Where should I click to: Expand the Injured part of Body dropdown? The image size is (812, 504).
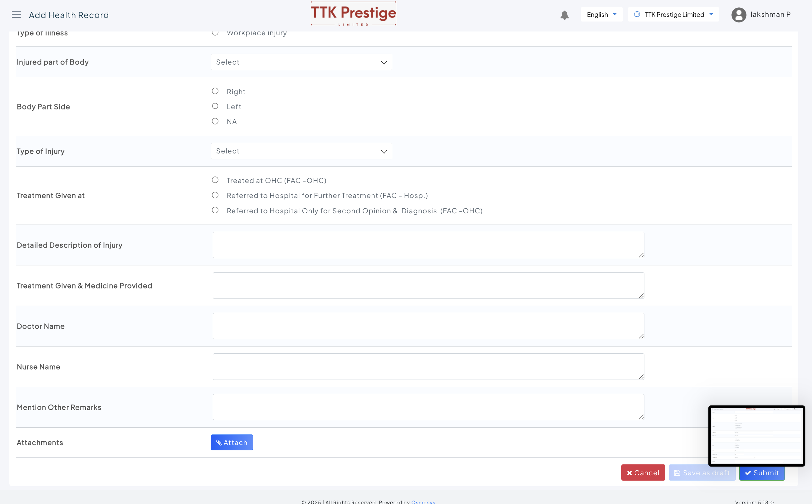click(301, 62)
